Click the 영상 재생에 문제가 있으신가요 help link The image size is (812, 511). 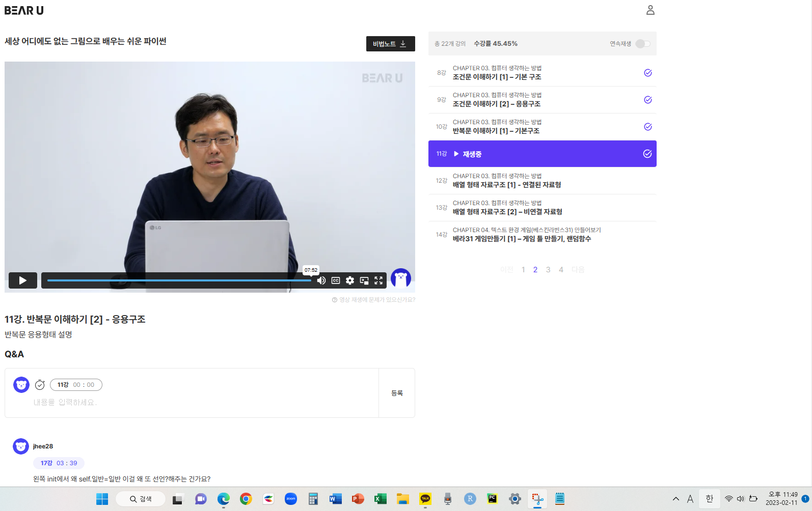373,300
